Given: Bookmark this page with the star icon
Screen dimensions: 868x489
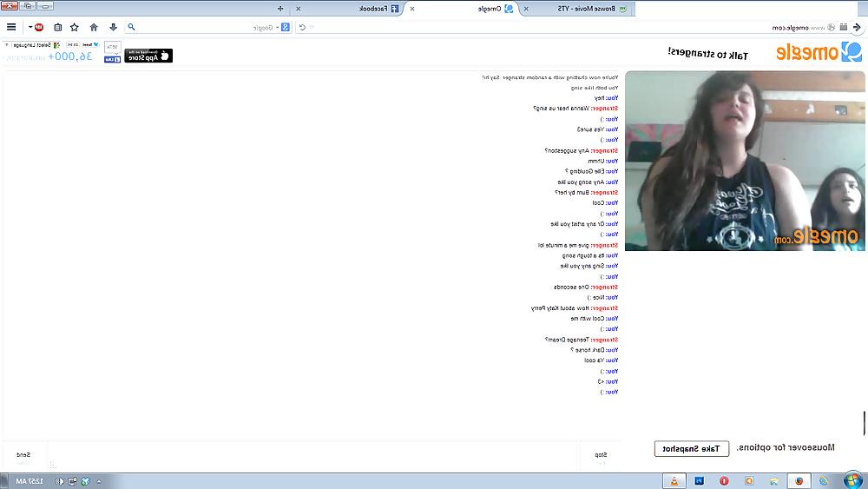Looking at the screenshot, I should tap(74, 27).
